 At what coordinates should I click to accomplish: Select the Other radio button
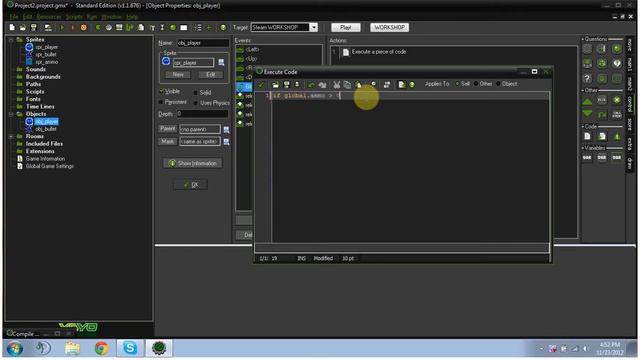476,84
